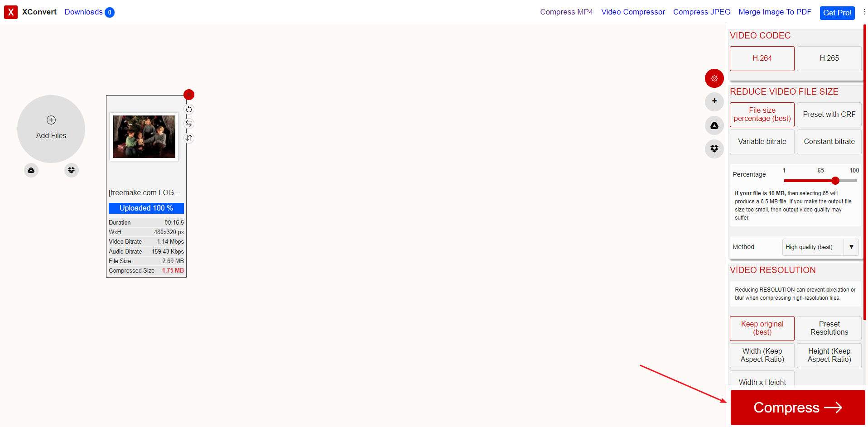Open the three-dot menu in header
Image resolution: width=868 pixels, height=427 pixels.
point(864,12)
